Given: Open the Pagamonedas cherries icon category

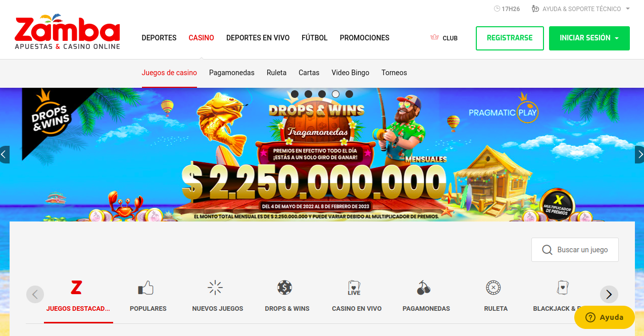Looking at the screenshot, I should (424, 288).
